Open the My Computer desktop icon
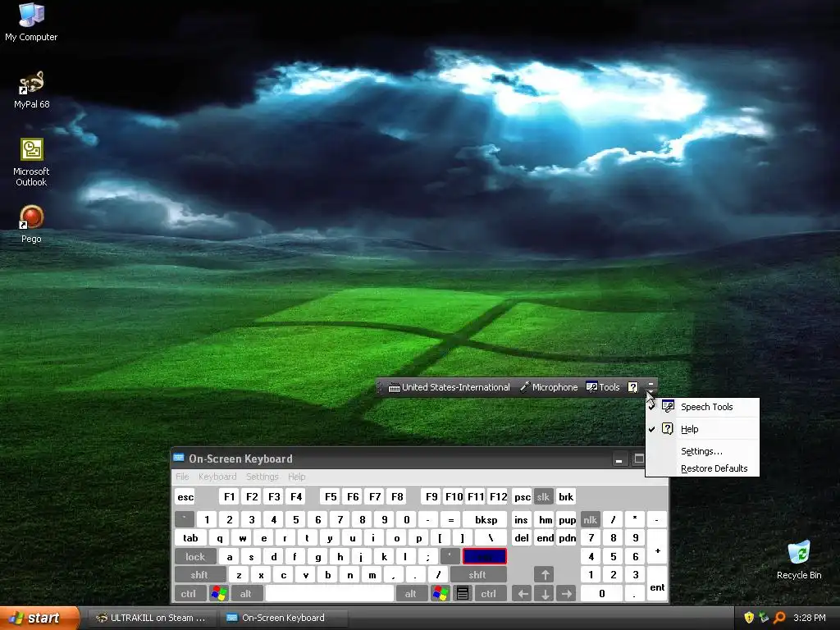The width and height of the screenshot is (840, 630). click(x=31, y=22)
